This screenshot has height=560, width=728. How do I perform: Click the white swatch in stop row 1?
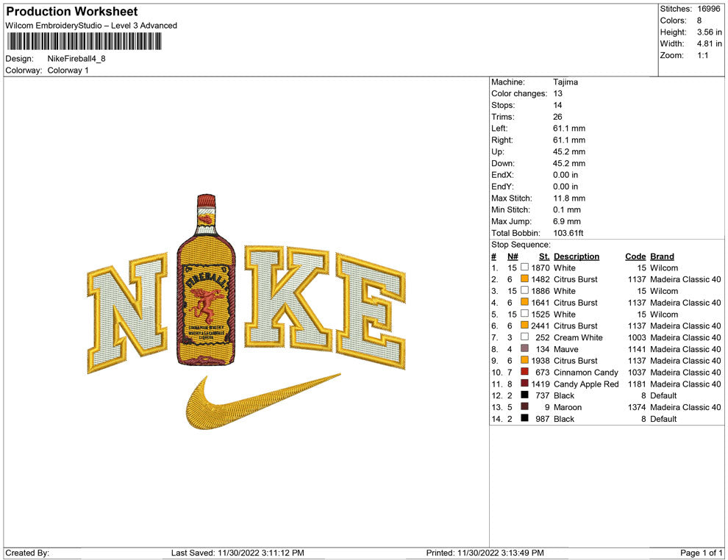tap(524, 268)
